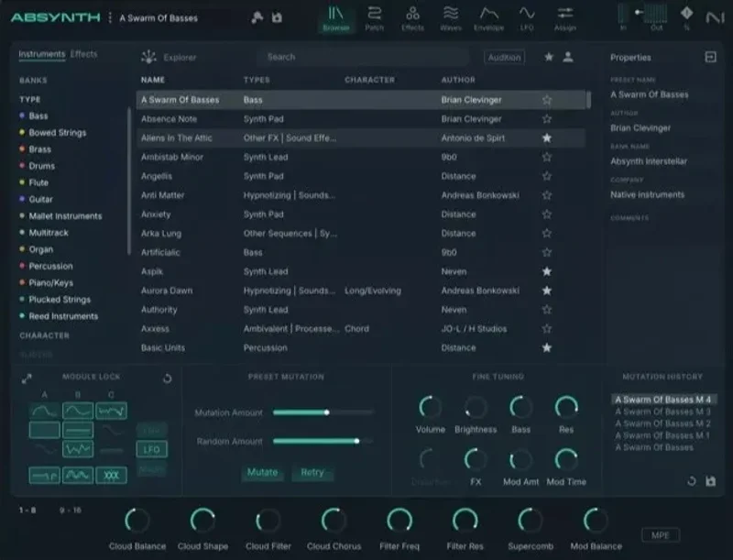The image size is (733, 560).
Task: Filter by favorites star in search bar
Action: click(x=549, y=57)
